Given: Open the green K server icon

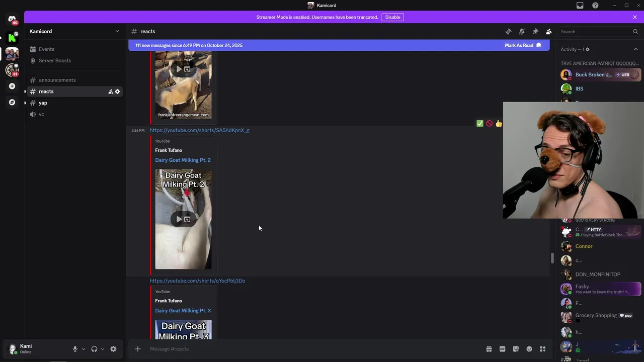Looking at the screenshot, I should pyautogui.click(x=12, y=37).
